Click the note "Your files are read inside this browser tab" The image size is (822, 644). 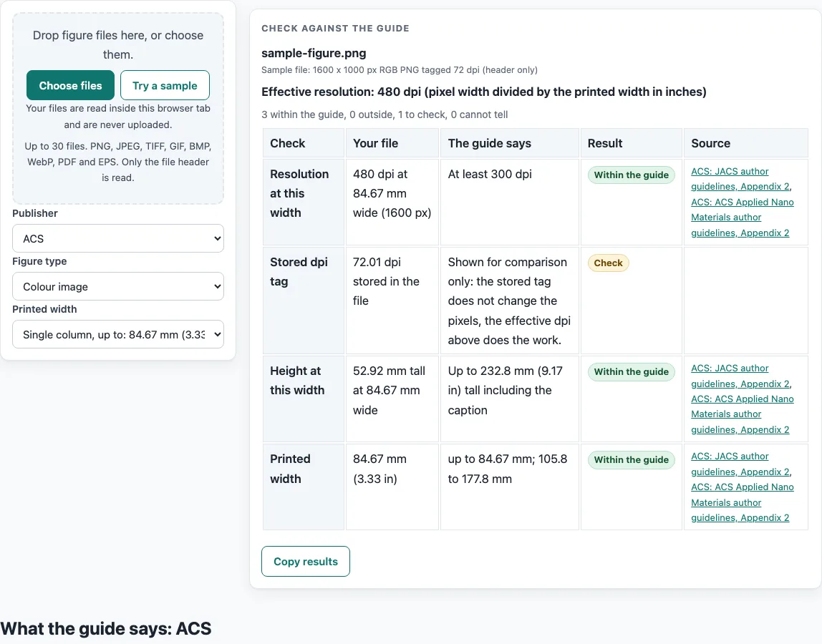[118, 117]
